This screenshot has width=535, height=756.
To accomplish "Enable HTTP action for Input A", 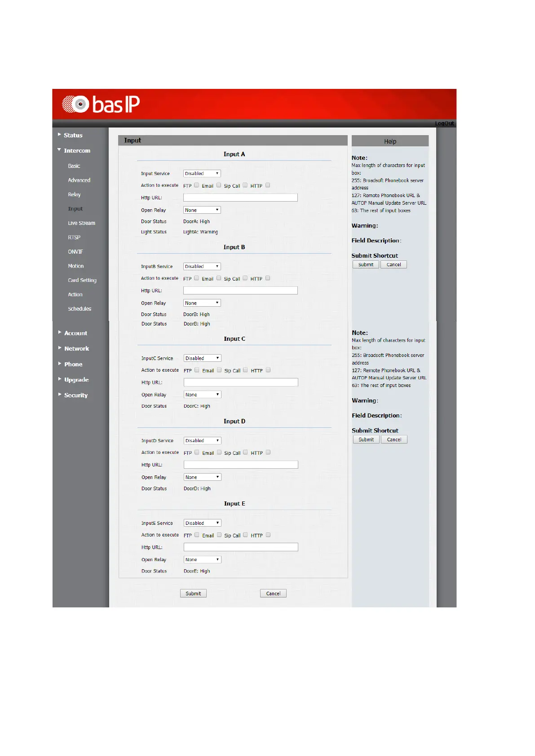I will [268, 185].
